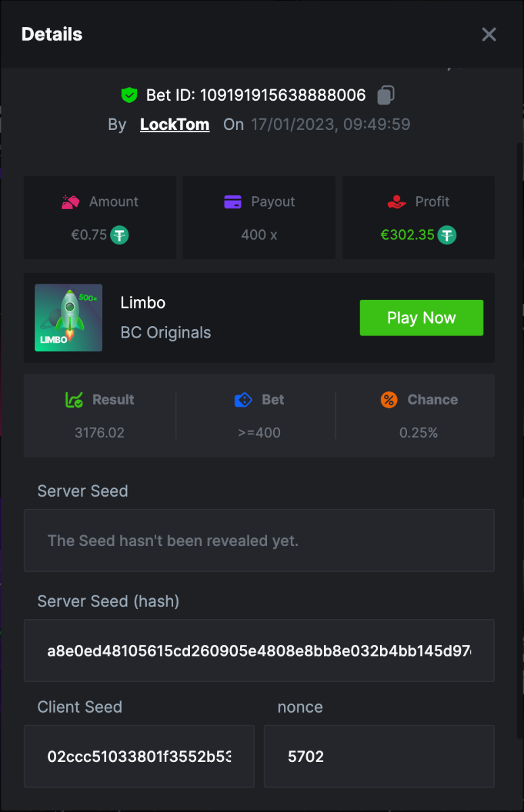
Task: Open the Limbo game thumbnail
Action: pyautogui.click(x=69, y=318)
